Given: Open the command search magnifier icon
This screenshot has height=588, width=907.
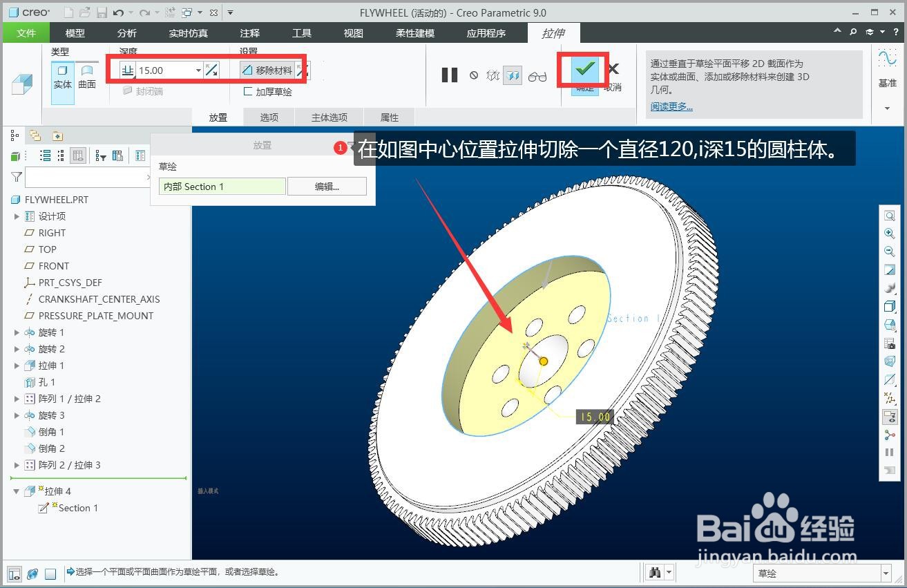Looking at the screenshot, I should 853,32.
